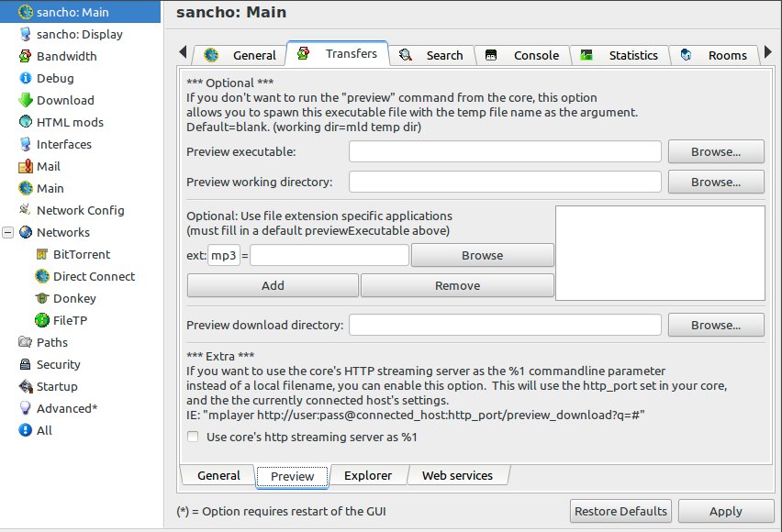
Task: Click the Apply button
Action: (x=726, y=511)
